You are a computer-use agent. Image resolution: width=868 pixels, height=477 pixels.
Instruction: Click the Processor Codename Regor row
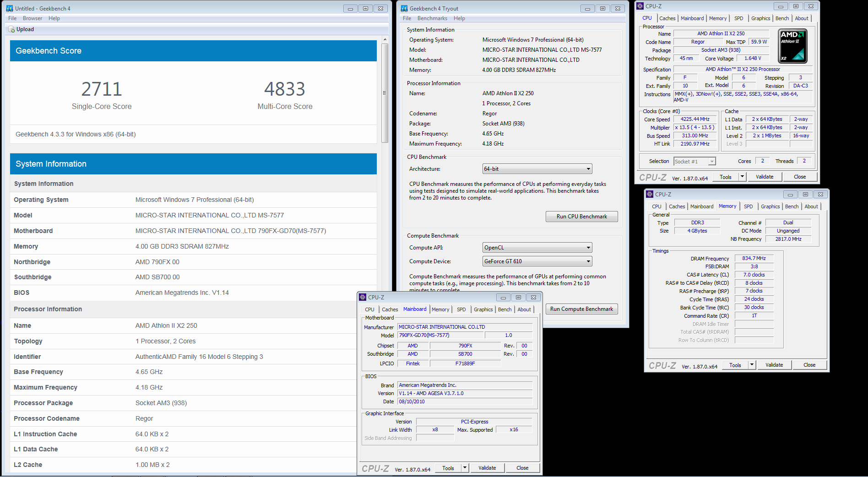click(183, 418)
